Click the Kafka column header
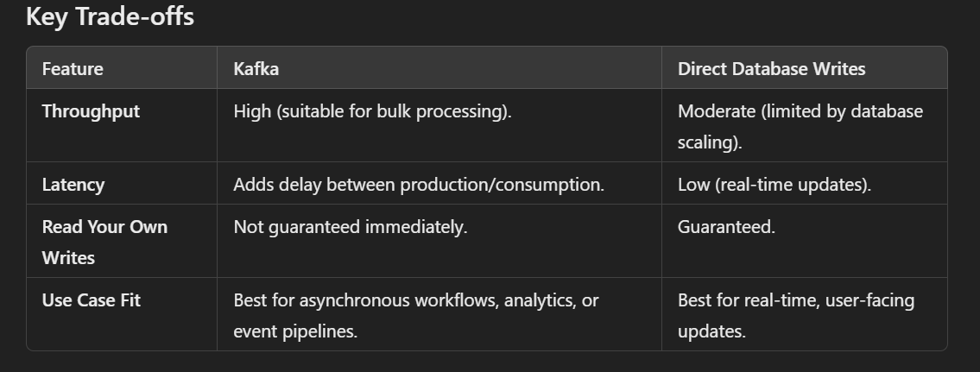 256,69
